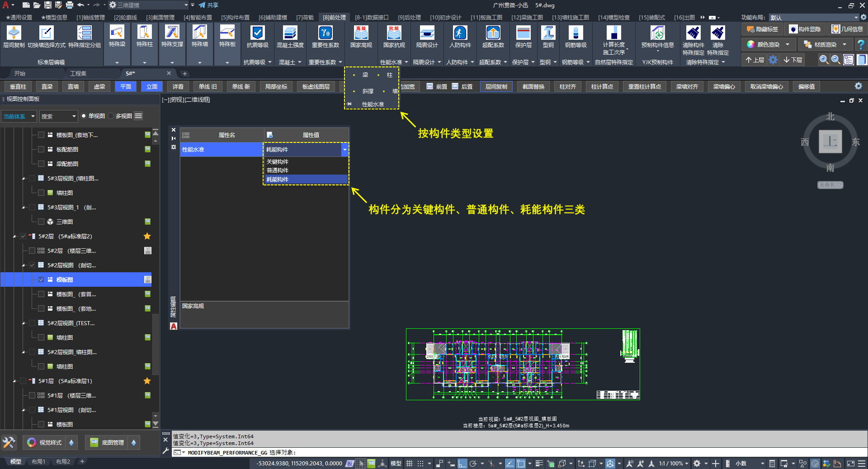Select the 多视图 radio button

tap(111, 116)
